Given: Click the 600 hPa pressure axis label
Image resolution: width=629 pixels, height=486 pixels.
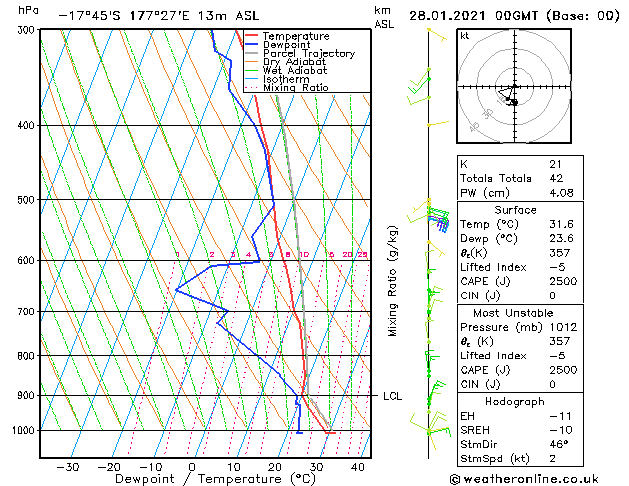Looking at the screenshot, I should [x=28, y=261].
